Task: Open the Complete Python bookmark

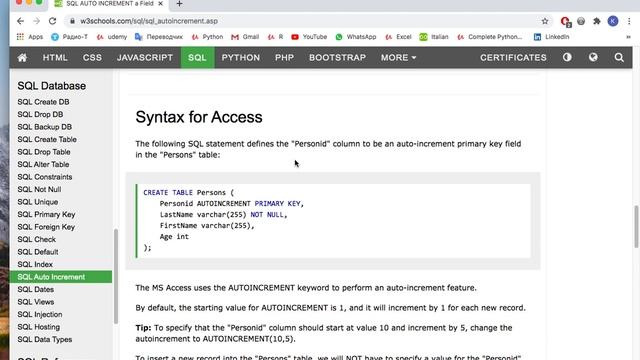Action: pyautogui.click(x=489, y=37)
